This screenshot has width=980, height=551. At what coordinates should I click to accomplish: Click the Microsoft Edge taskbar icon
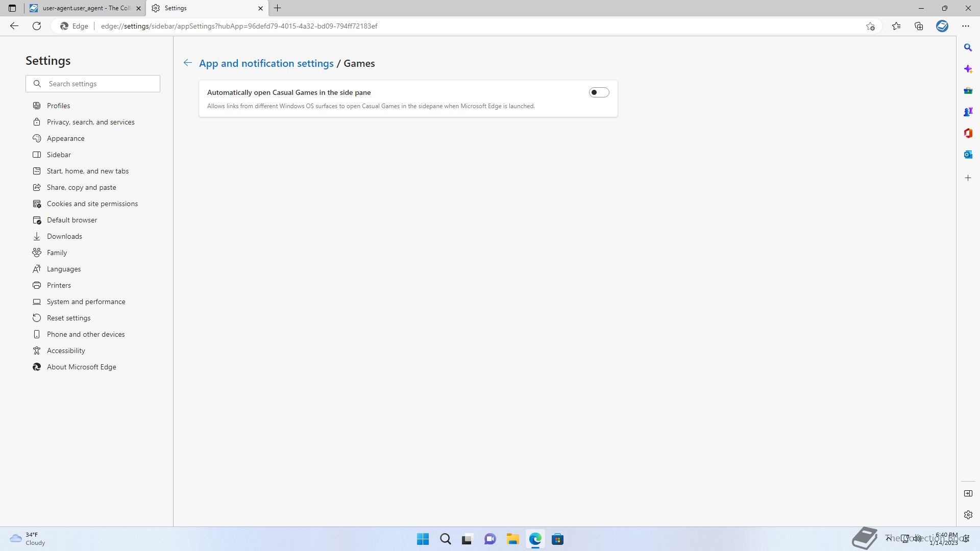point(535,539)
